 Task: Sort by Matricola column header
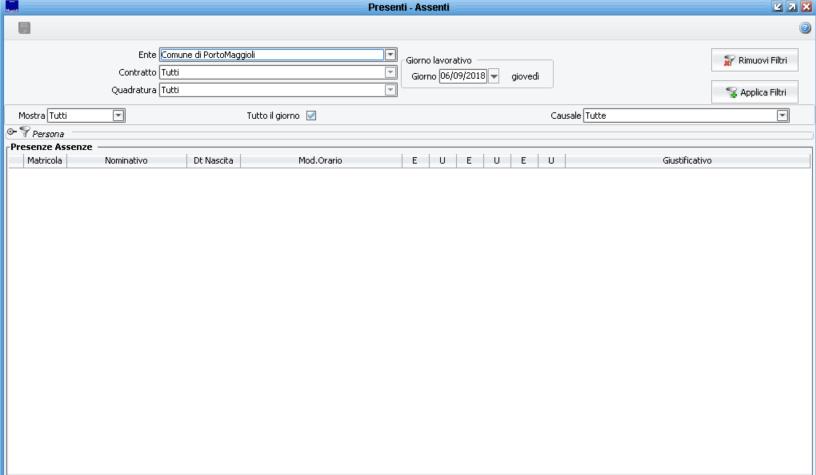45,161
